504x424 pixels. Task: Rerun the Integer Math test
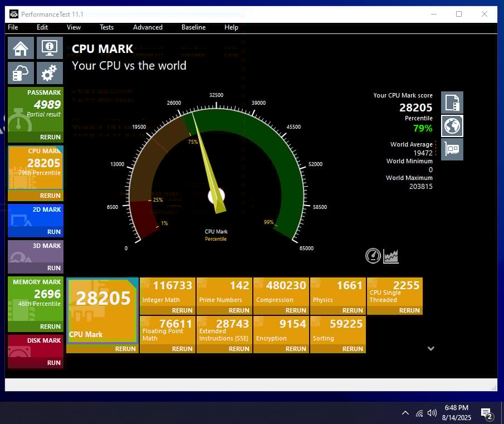tap(182, 310)
